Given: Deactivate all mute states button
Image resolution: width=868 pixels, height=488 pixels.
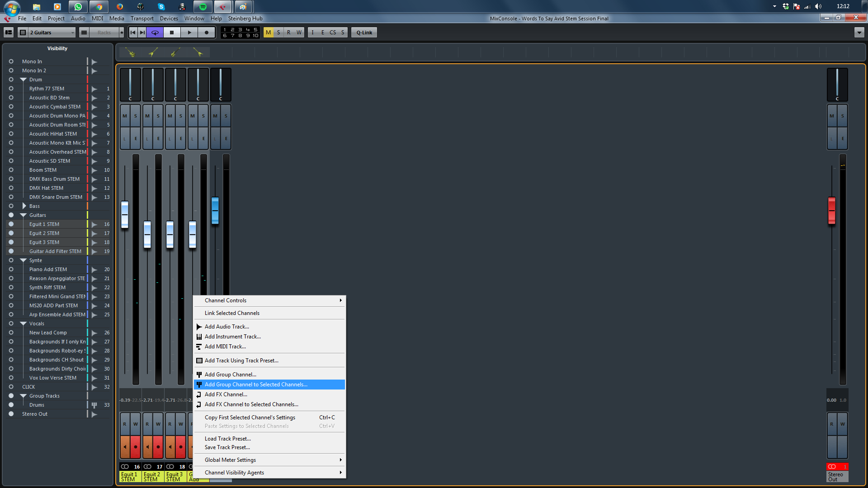Looking at the screenshot, I should click(x=269, y=33).
